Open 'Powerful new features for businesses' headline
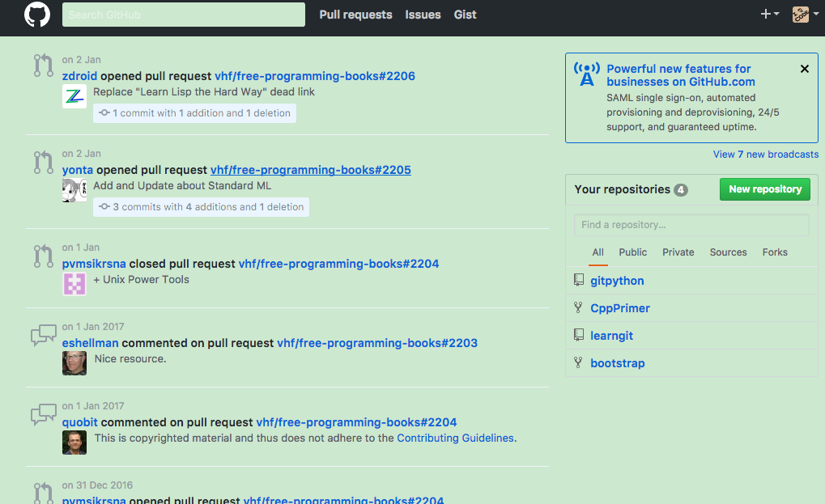Viewport: 825px width, 504px height. click(680, 75)
